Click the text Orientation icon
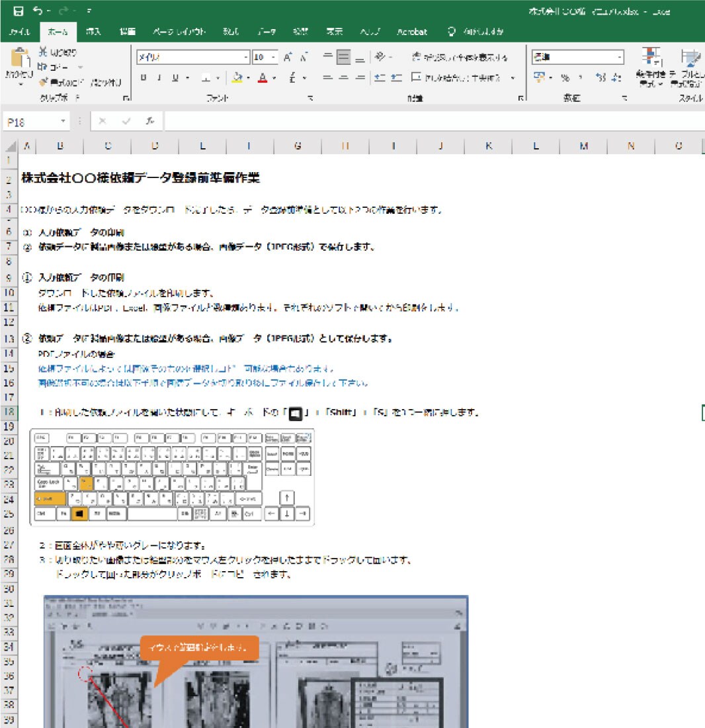The height and width of the screenshot is (728, 705). (x=380, y=57)
